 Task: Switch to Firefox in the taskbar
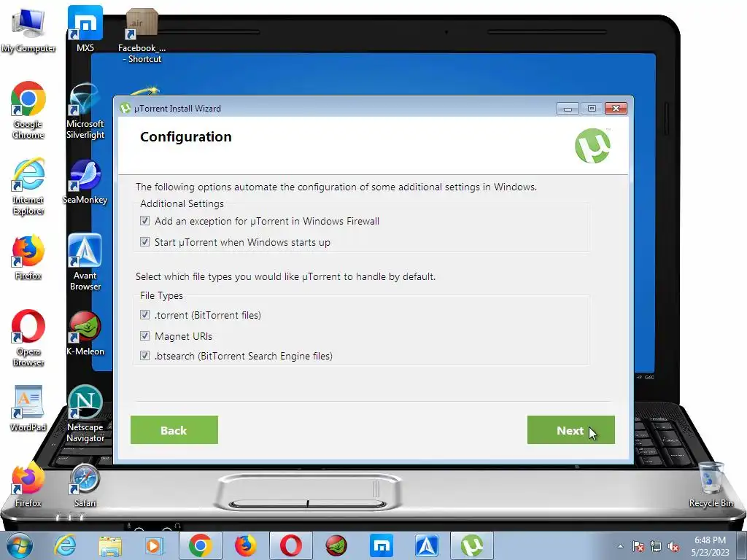tap(246, 545)
